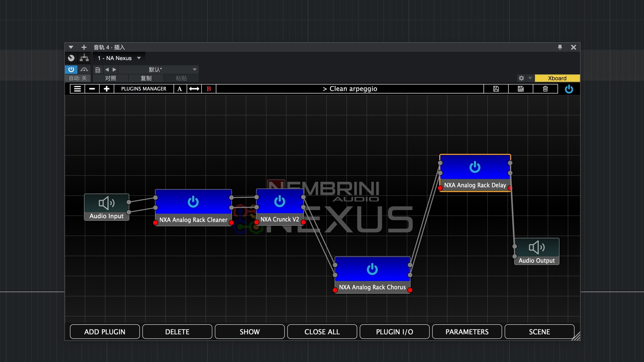Toggle power on NXA Crunck V2

pyautogui.click(x=280, y=201)
